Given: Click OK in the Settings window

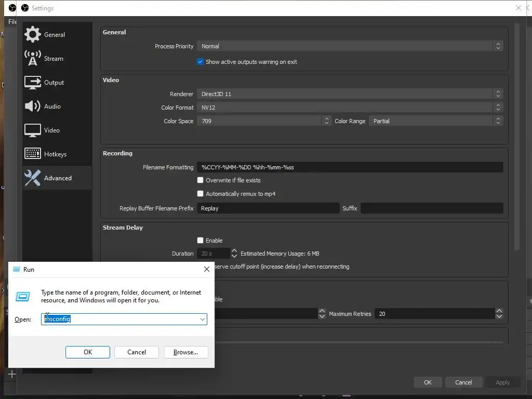Looking at the screenshot, I should (x=428, y=382).
